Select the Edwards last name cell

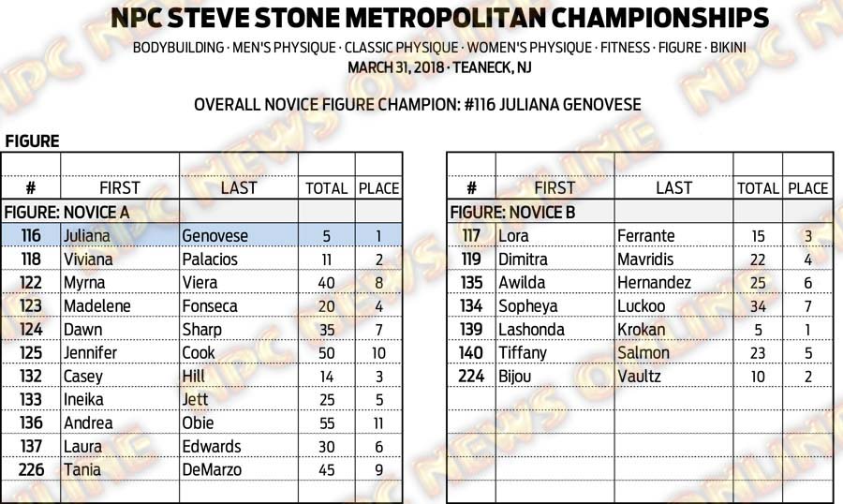coord(211,447)
